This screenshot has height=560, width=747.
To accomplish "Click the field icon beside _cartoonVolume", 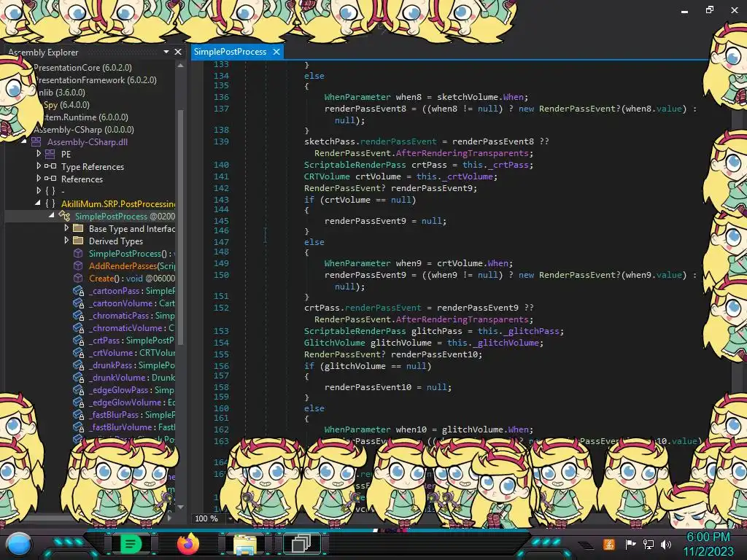I will tap(78, 303).
